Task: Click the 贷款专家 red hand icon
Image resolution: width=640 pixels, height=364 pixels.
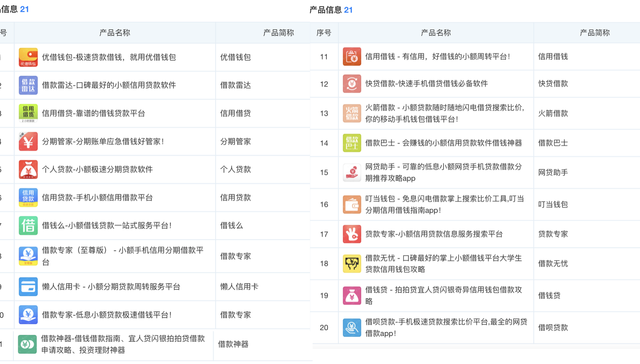Action: [352, 234]
